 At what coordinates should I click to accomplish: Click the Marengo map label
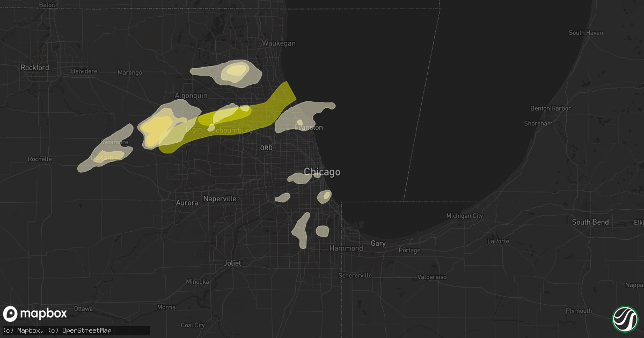[130, 72]
